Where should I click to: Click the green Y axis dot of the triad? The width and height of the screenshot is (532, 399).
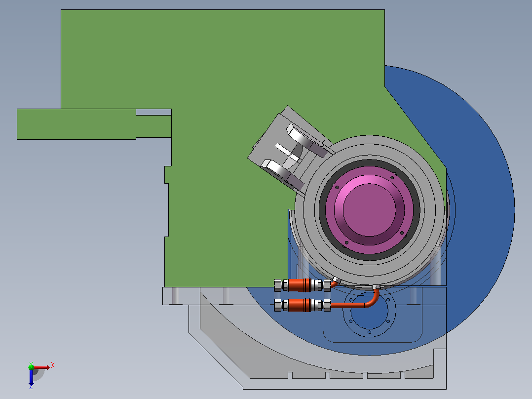click(31, 367)
